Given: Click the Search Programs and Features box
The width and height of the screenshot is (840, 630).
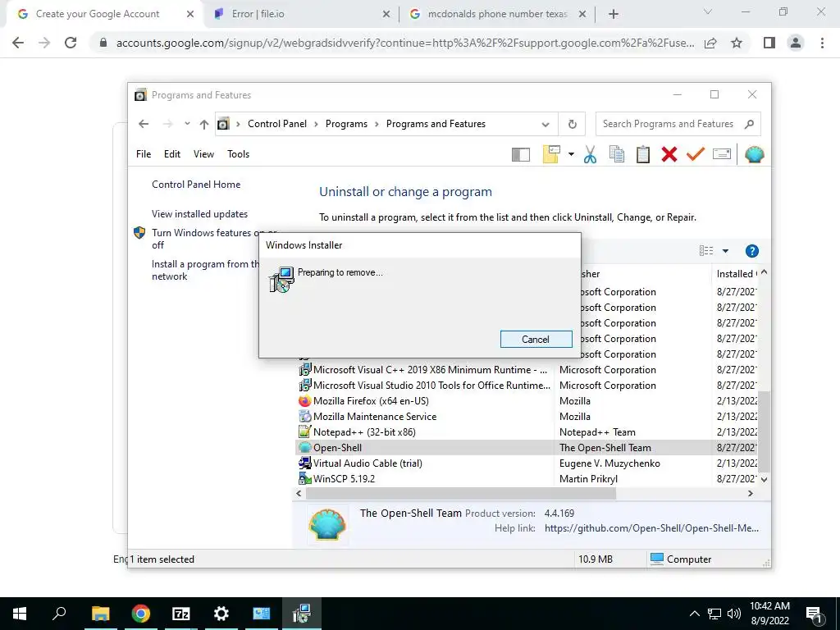Looking at the screenshot, I should 678,125.
